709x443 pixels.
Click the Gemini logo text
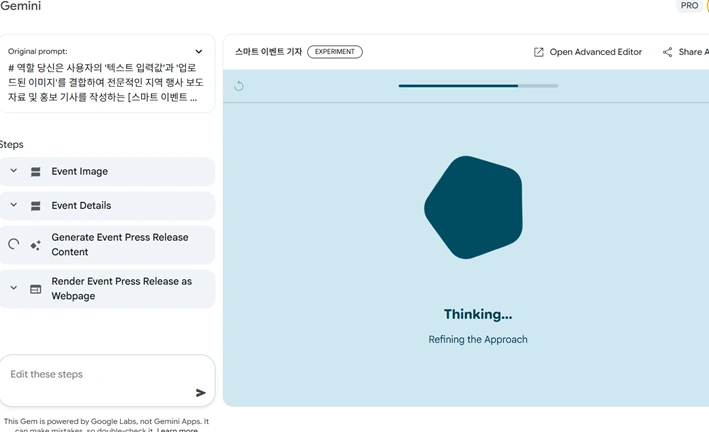click(x=20, y=6)
